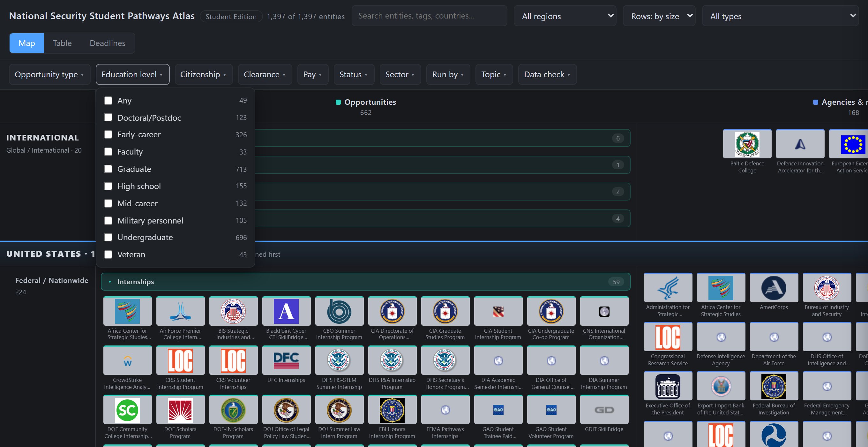
Task: Open Africa Center for Strategic Studies internship tile
Action: pos(127,319)
